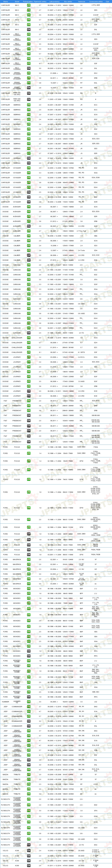
Task: Select the '2.4 Turbo' body cell
Action: coord(81,250)
